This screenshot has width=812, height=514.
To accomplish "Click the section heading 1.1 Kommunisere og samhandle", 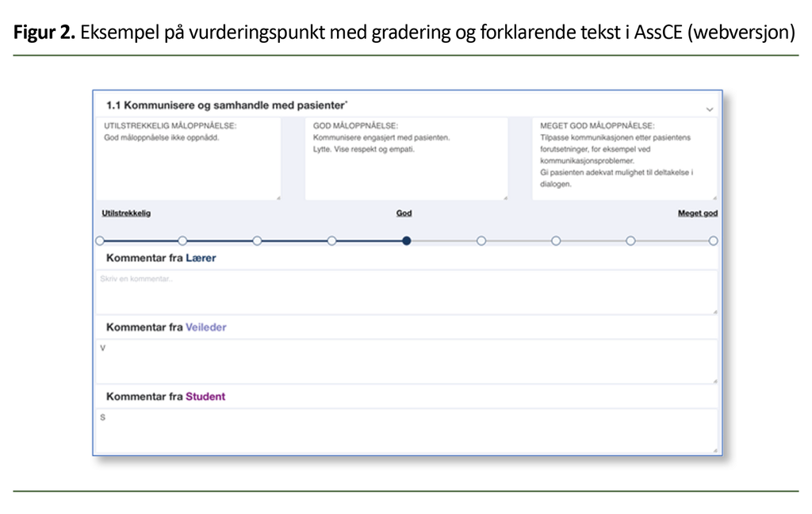I will point(227,105).
